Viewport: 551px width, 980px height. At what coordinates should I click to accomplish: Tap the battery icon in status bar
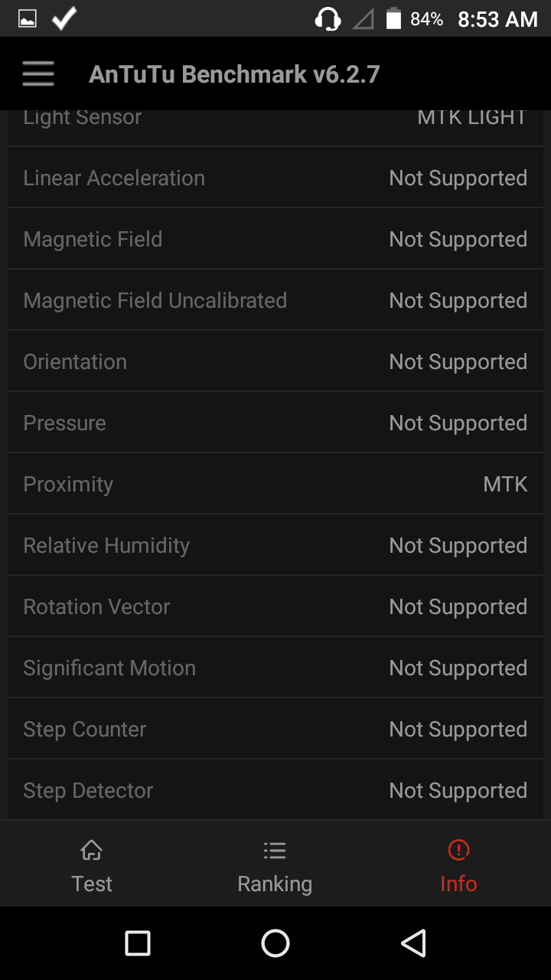click(393, 19)
